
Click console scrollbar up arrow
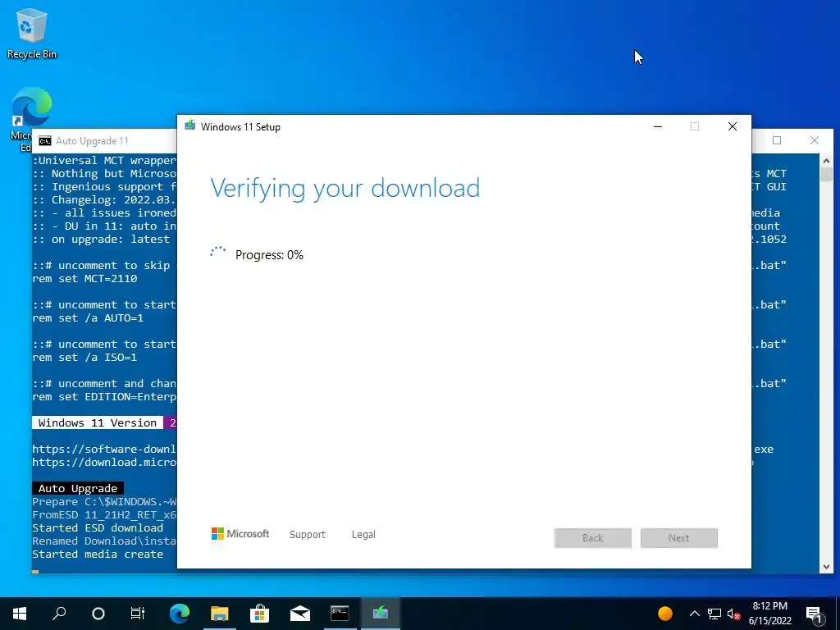click(826, 160)
